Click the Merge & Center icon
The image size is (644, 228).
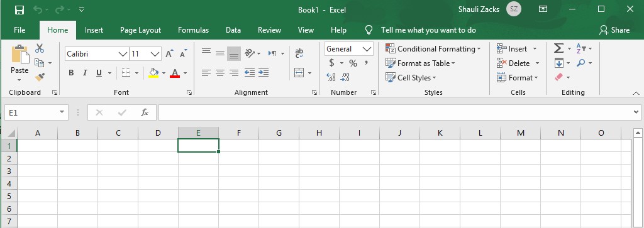click(299, 73)
